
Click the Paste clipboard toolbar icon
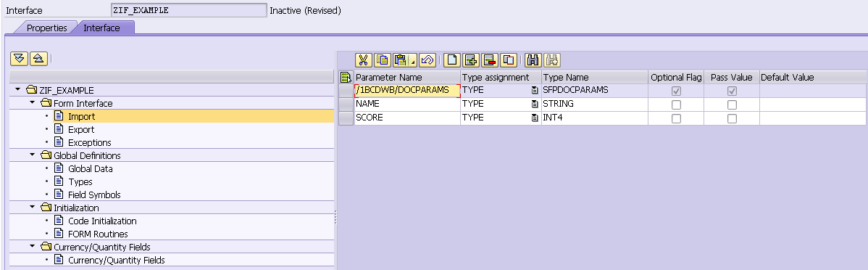coord(400,60)
